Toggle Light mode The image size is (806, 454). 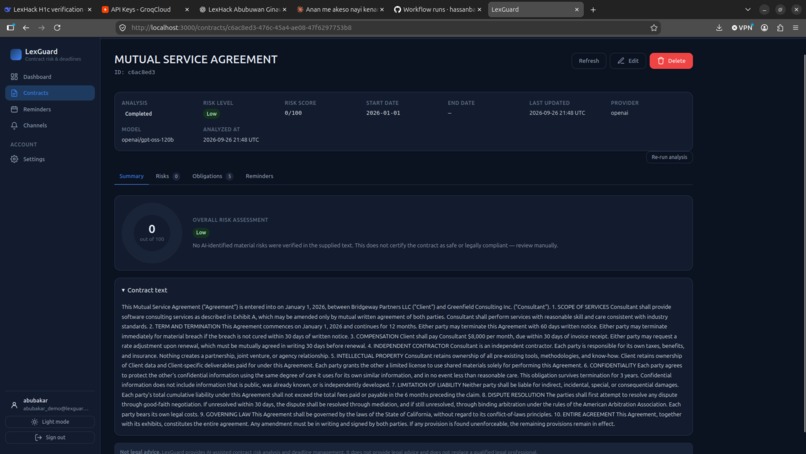50,422
